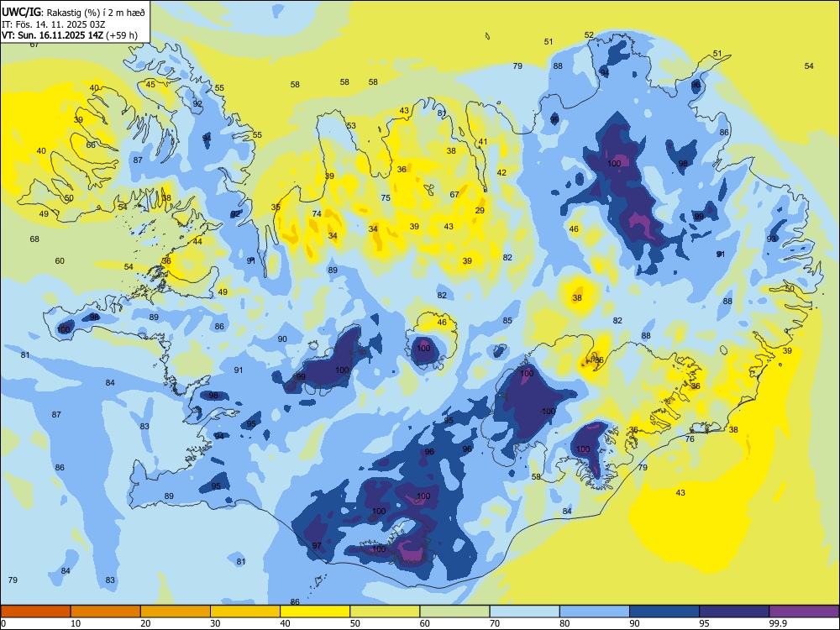This screenshot has width=840, height=630.
Task: Click the map value '85' in central Iceland
Action: [x=507, y=321]
